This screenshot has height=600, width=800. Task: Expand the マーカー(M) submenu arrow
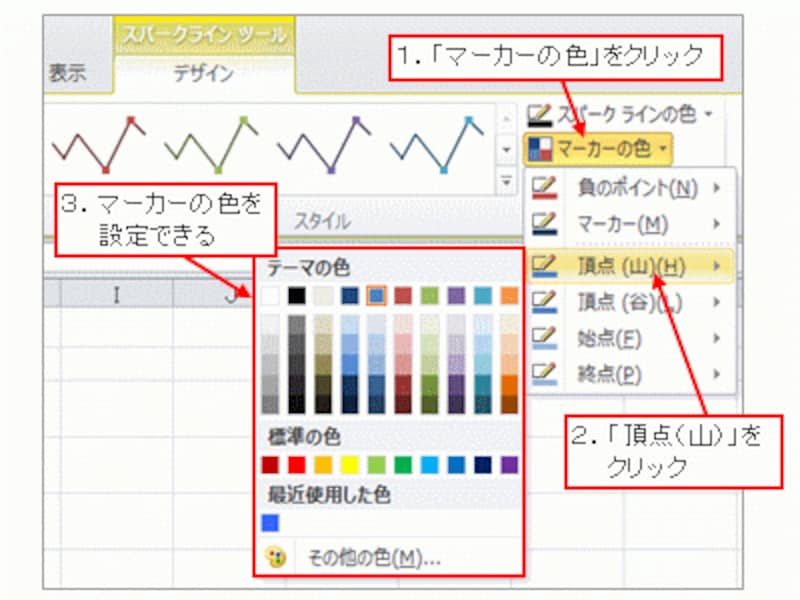click(717, 223)
